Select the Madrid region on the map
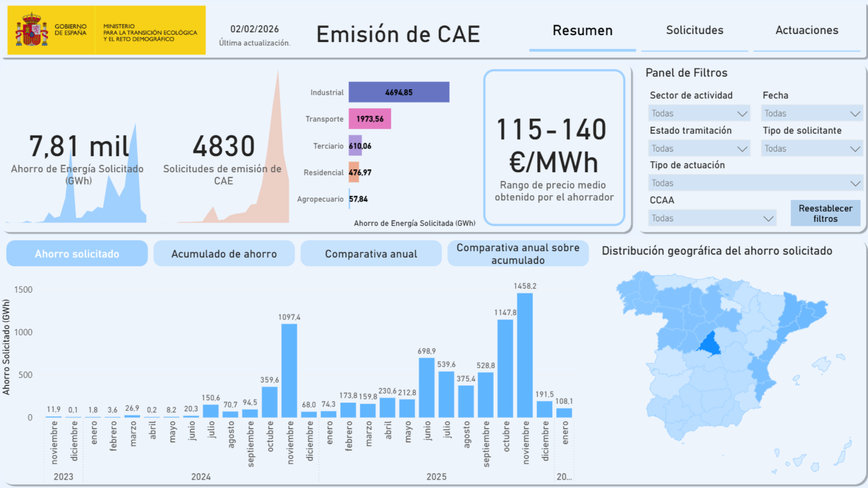This screenshot has width=868, height=488. (711, 344)
